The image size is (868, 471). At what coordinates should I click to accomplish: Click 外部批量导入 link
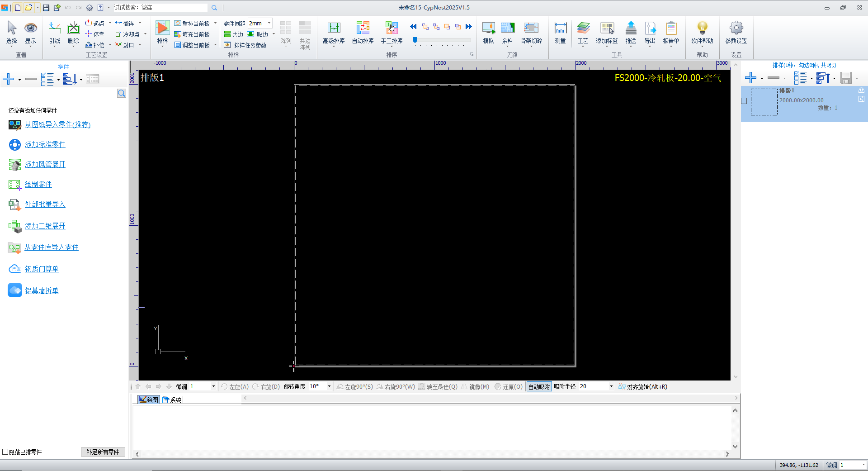tap(45, 204)
